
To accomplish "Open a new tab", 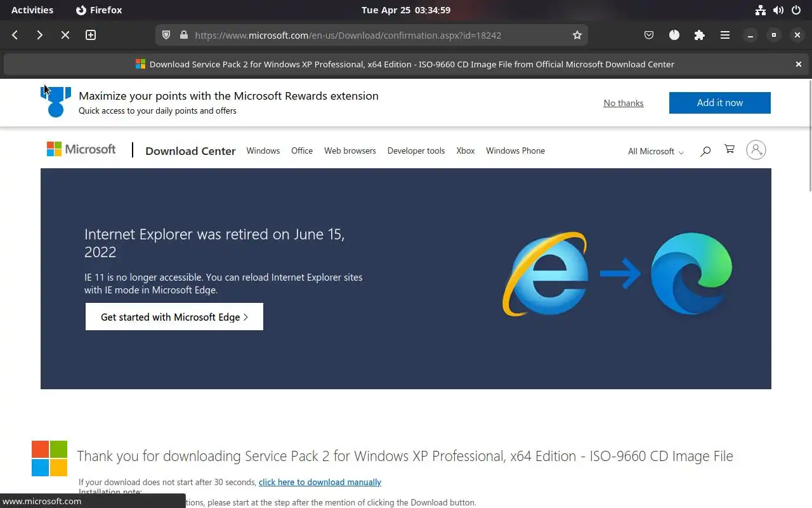I will [x=91, y=35].
